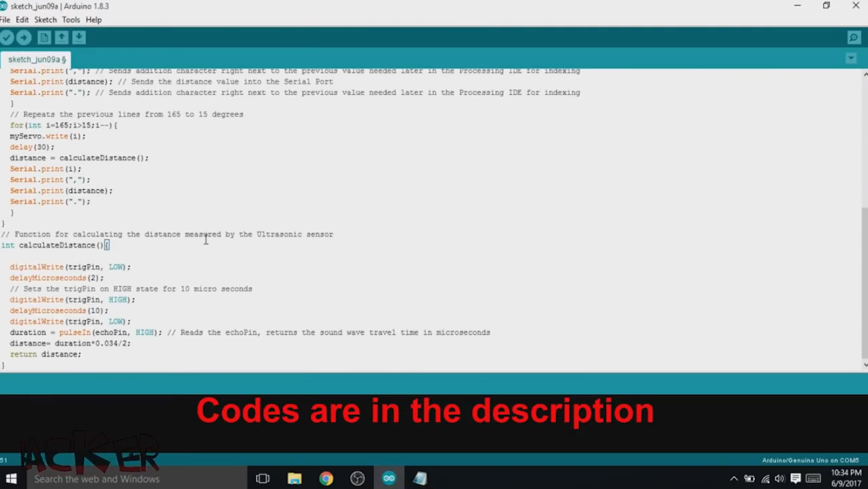The height and width of the screenshot is (489, 868).
Task: Open the File menu
Action: (5, 20)
